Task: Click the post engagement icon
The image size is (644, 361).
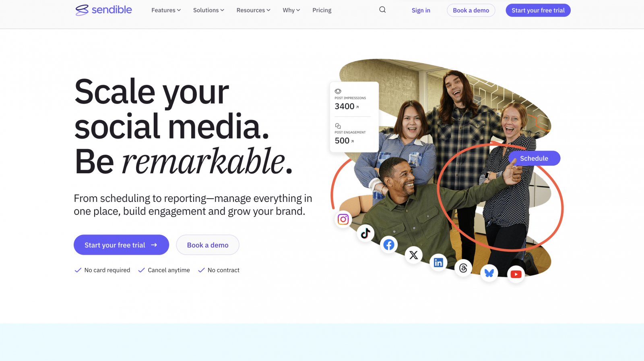Action: 338,126
